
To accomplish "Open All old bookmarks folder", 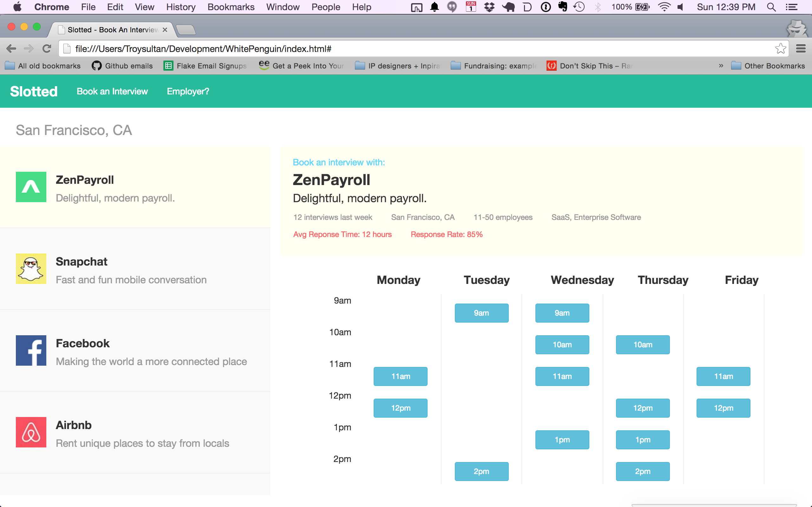I will [43, 66].
